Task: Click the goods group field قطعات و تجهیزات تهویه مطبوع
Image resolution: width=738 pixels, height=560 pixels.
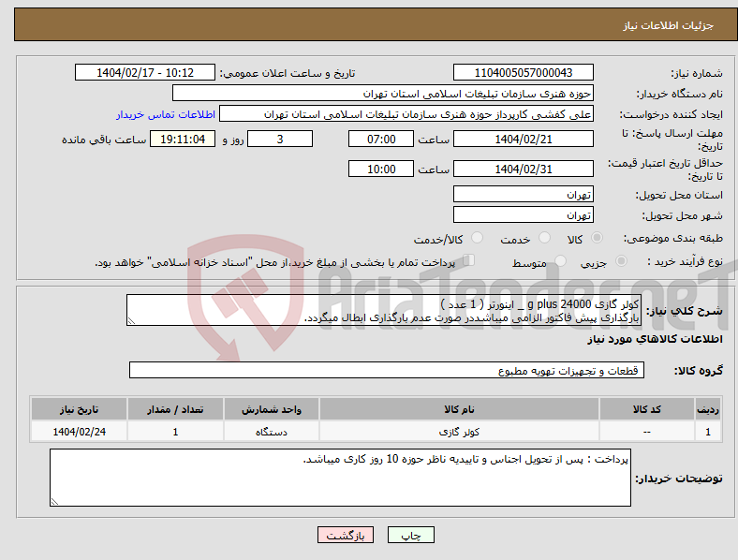Action: tap(387, 370)
